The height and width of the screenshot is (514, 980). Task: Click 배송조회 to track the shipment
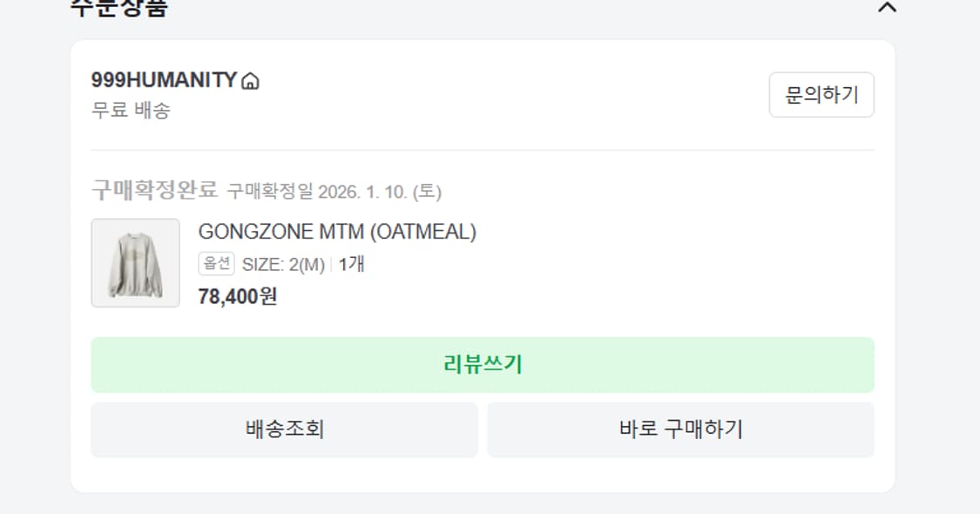283,429
